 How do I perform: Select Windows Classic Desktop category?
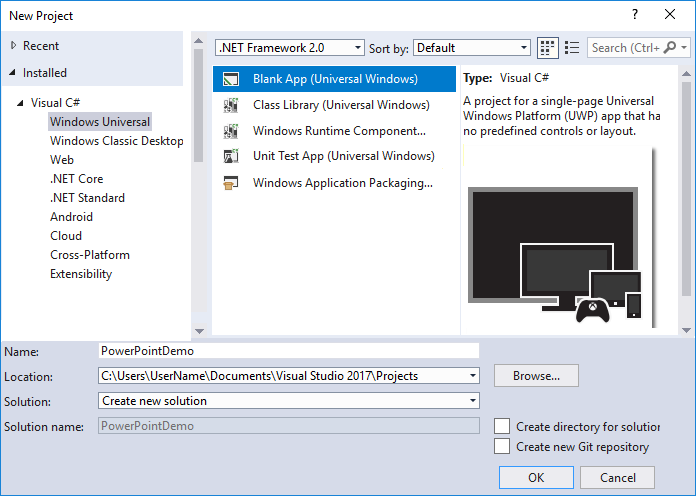coord(116,141)
